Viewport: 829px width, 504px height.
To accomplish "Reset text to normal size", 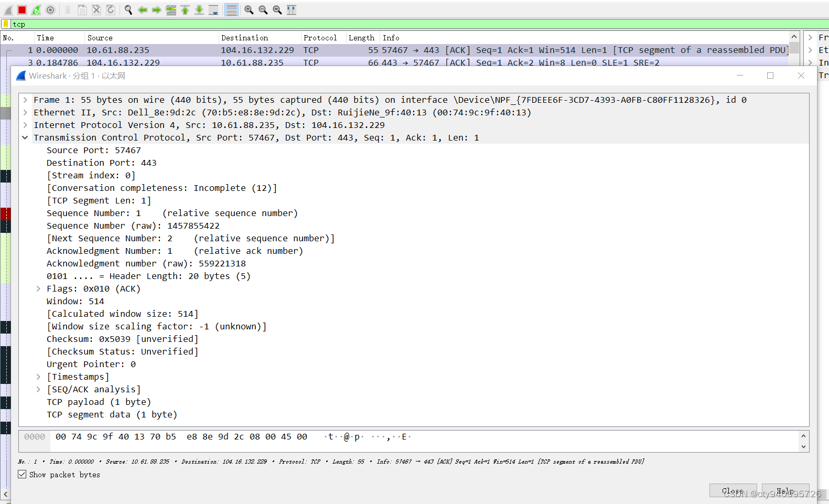I will click(277, 10).
